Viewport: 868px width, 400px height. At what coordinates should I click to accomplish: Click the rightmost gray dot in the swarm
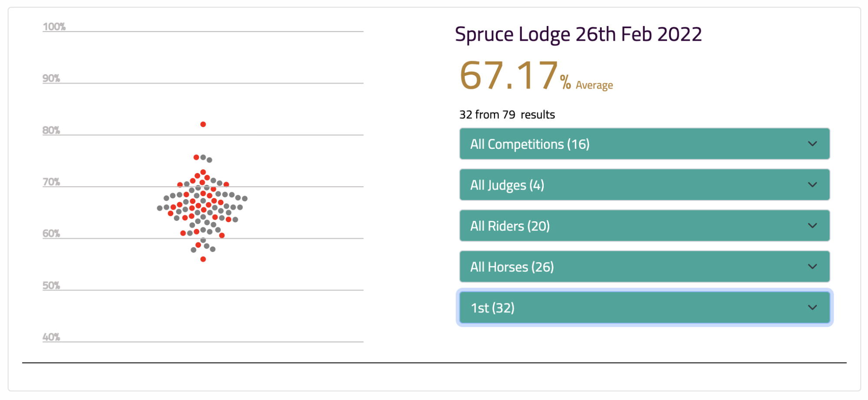pyautogui.click(x=244, y=198)
